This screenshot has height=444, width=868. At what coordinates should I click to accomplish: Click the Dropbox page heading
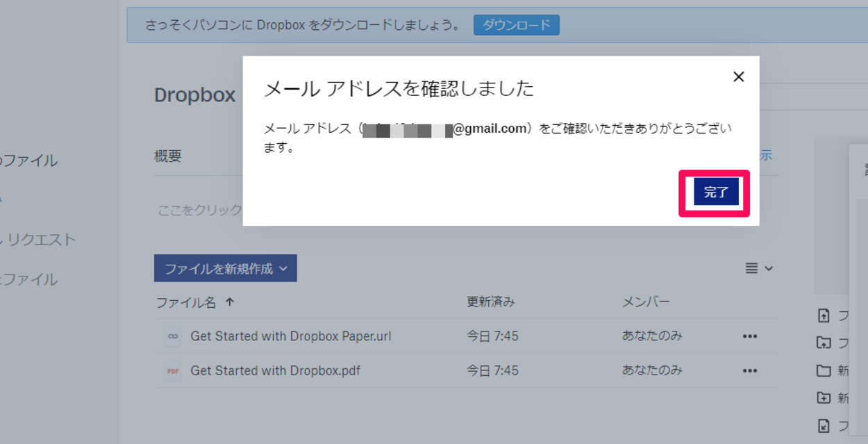tap(195, 95)
